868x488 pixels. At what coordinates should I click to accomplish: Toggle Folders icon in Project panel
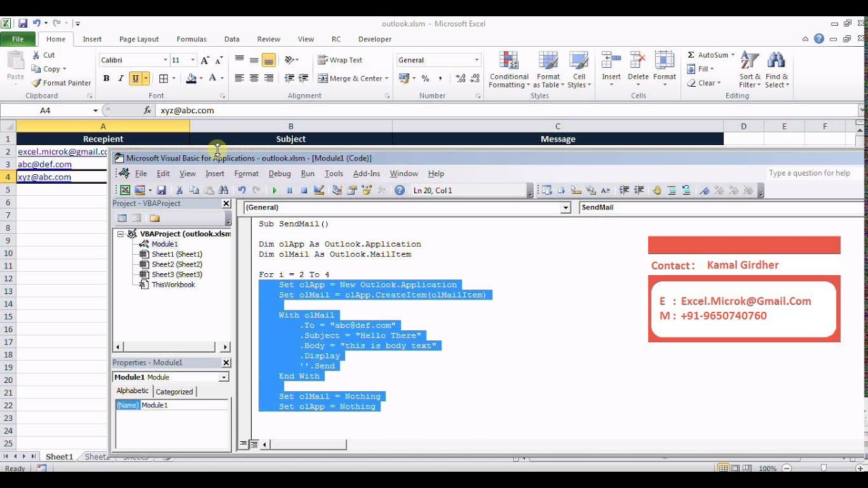click(155, 218)
